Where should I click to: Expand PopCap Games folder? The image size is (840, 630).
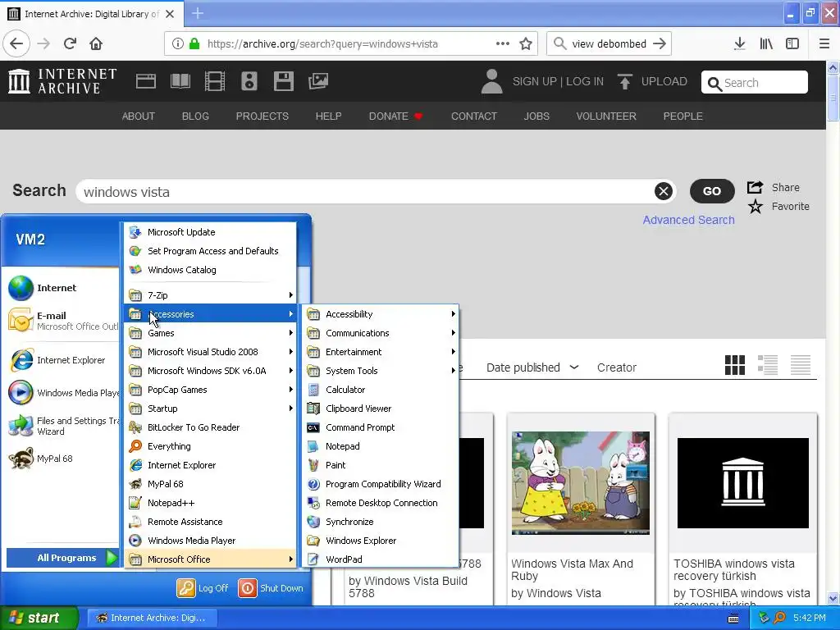[210, 390]
